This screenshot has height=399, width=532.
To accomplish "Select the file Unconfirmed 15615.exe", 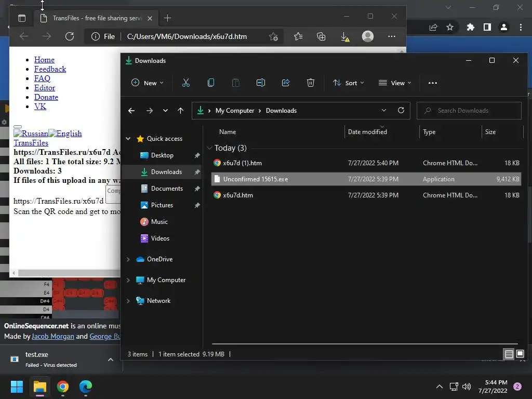I will [366, 179].
